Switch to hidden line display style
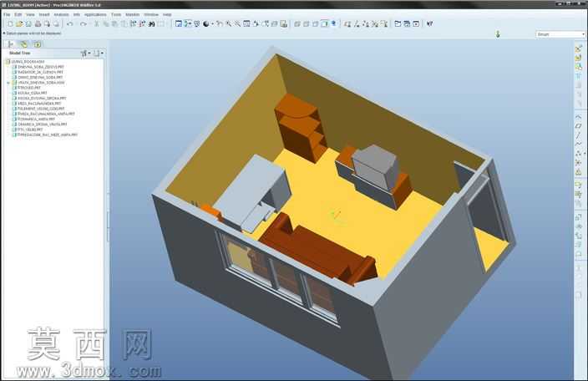This screenshot has height=381, width=588. (306, 23)
